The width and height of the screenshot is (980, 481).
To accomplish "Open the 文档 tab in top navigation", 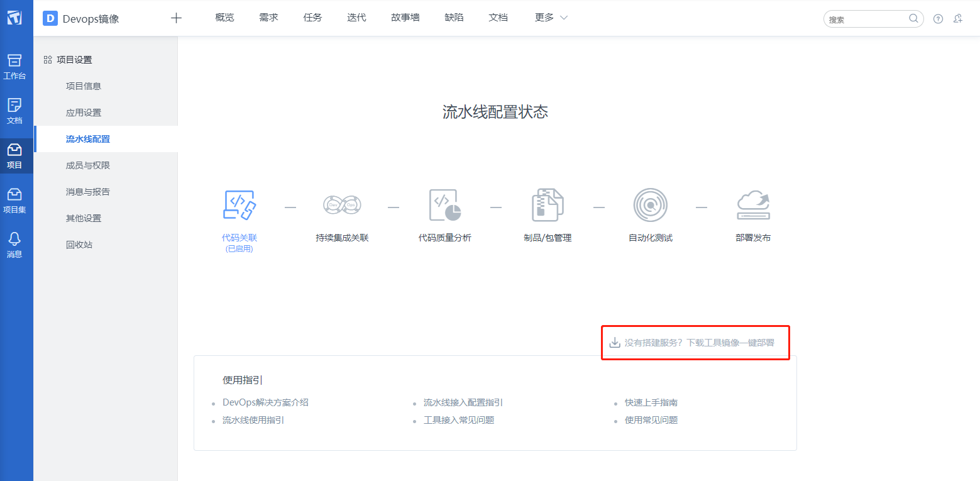I will pyautogui.click(x=498, y=18).
